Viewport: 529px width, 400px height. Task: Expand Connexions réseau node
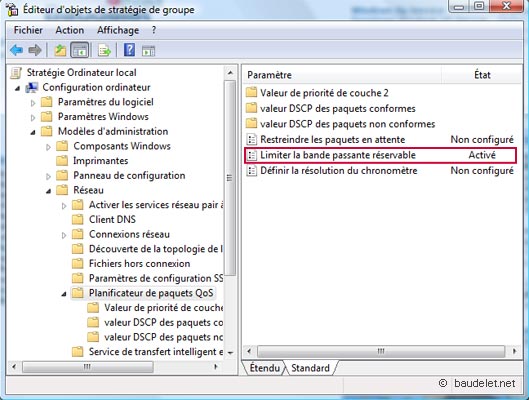[64, 235]
